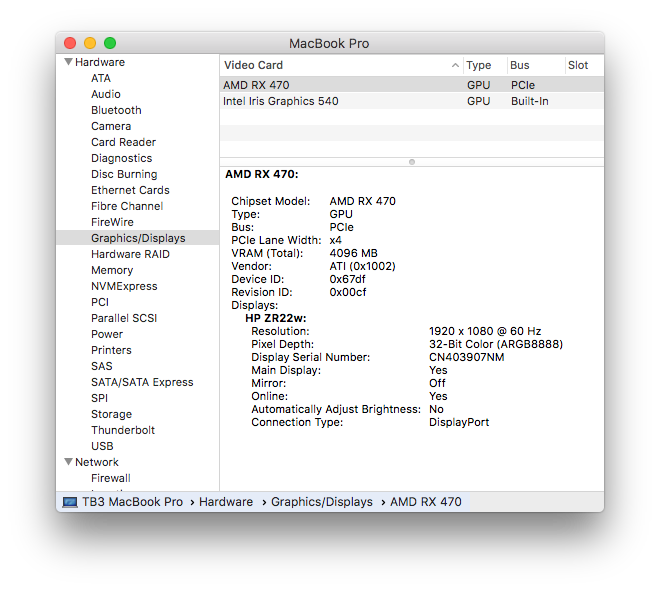Open Printers entry

(111, 350)
